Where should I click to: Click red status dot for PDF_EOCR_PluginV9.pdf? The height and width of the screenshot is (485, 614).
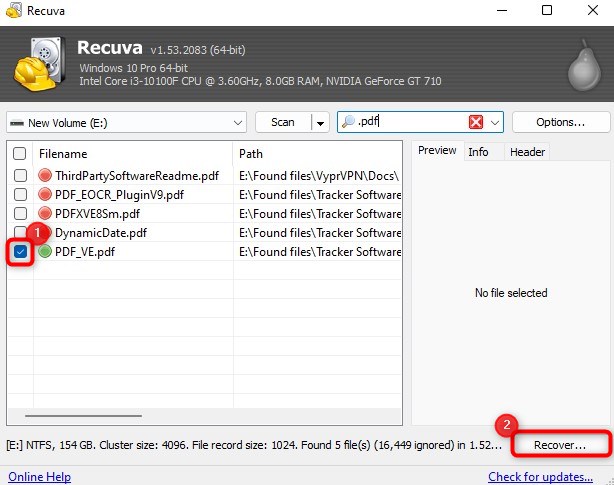45,194
